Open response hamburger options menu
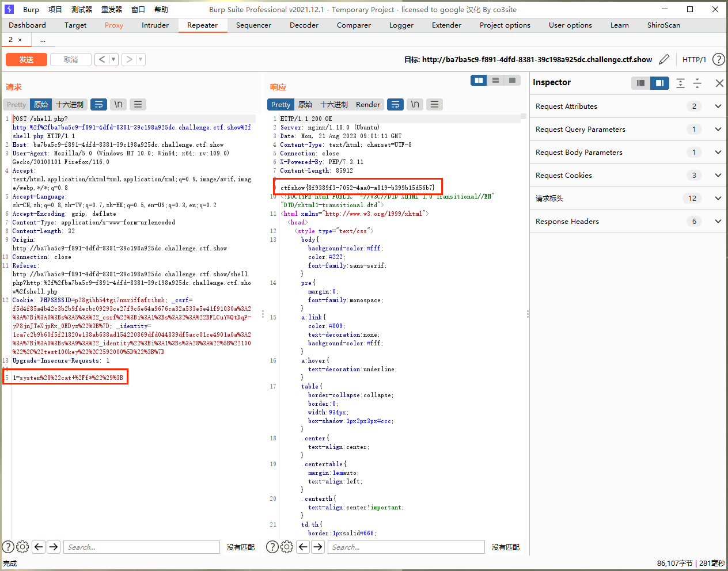728x571 pixels. tap(434, 104)
